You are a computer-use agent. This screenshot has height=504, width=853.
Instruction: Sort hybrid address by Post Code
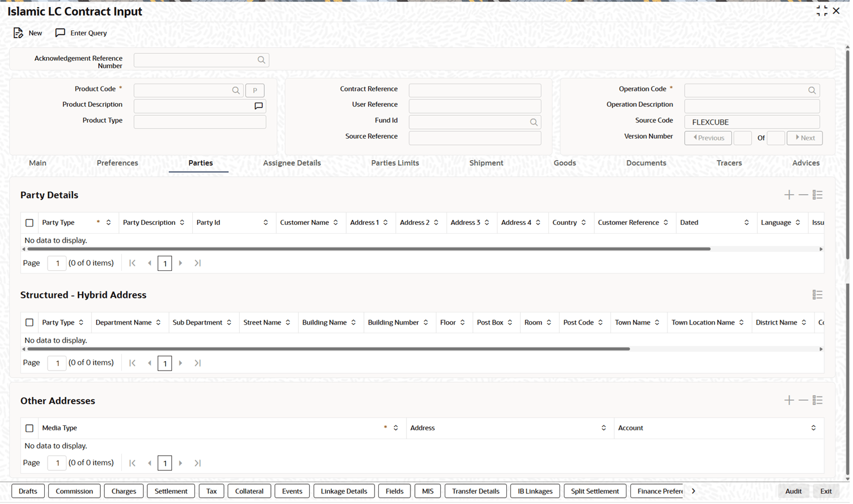600,323
